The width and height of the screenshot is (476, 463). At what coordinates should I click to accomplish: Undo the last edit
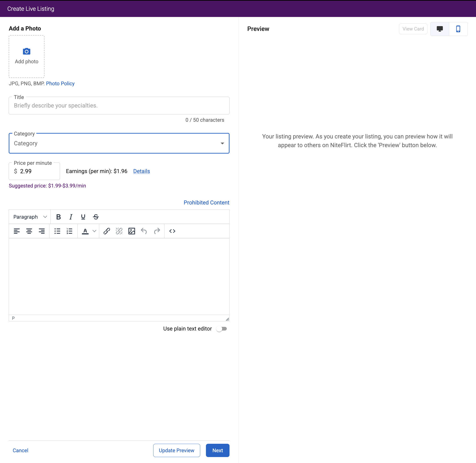[x=144, y=231]
